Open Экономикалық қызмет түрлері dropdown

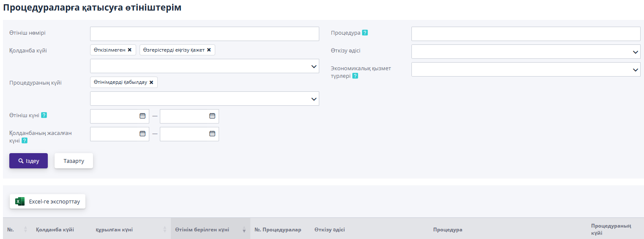pyautogui.click(x=636, y=70)
